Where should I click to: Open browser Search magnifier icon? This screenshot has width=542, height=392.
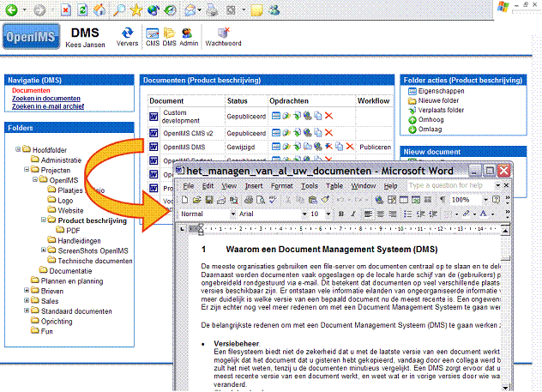click(119, 10)
